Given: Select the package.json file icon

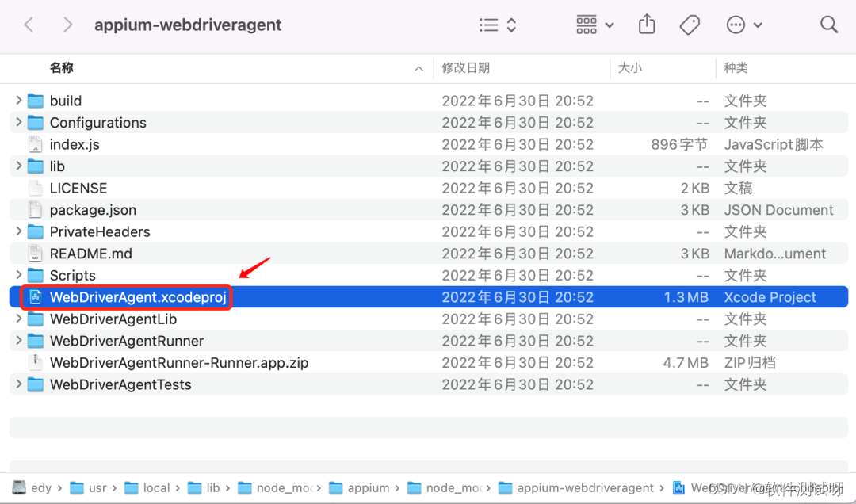Looking at the screenshot, I should pyautogui.click(x=36, y=210).
